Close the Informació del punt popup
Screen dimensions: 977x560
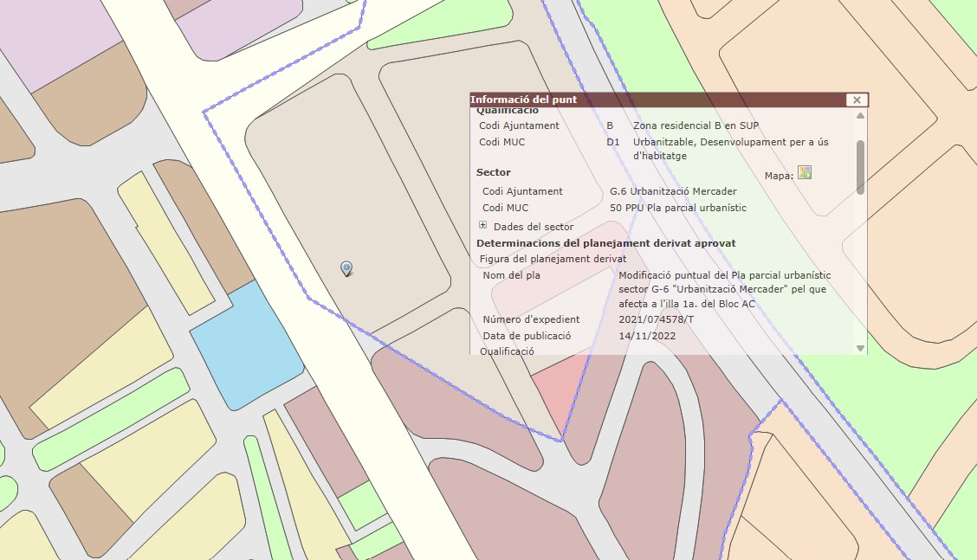click(856, 100)
